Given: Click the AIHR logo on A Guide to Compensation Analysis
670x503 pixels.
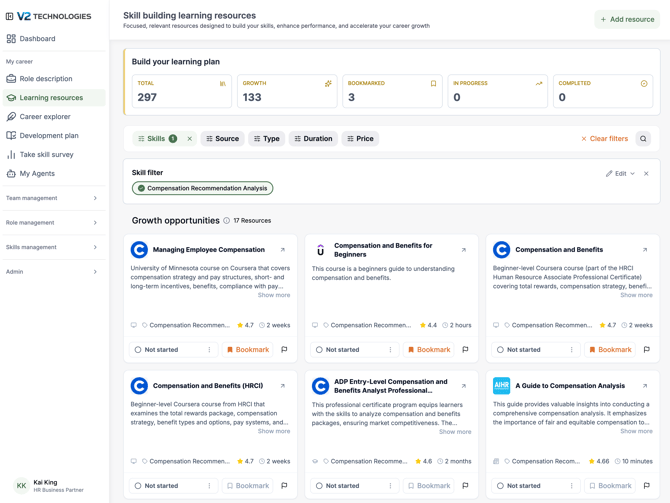Looking at the screenshot, I should pyautogui.click(x=502, y=385).
